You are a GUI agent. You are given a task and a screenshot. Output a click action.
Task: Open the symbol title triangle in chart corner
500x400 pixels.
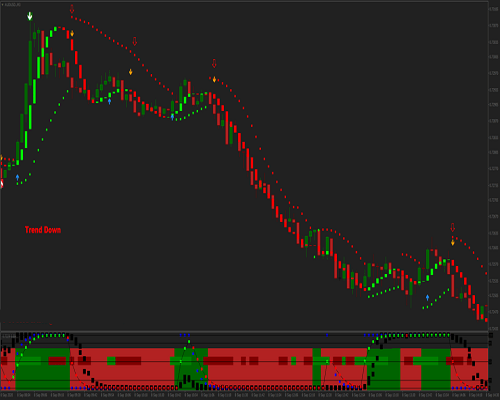pos(3,5)
